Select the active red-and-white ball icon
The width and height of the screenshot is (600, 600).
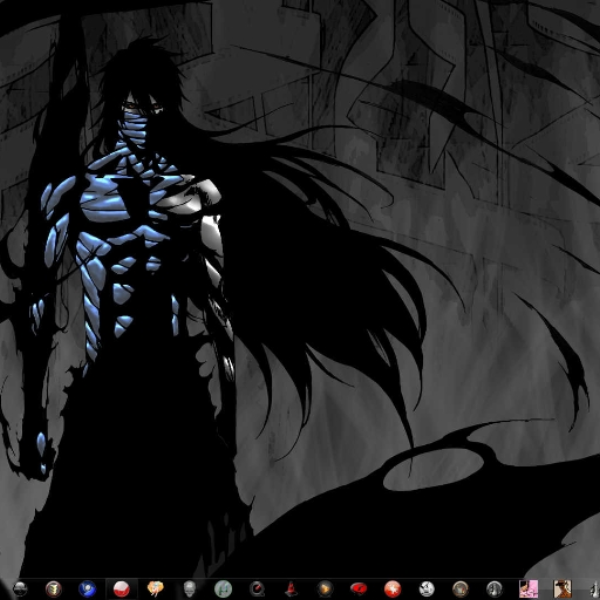coord(121,589)
